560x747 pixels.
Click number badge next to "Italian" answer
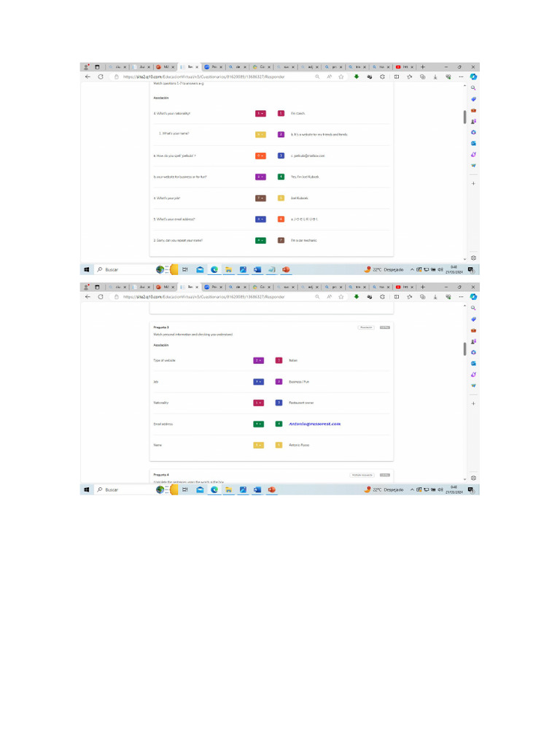(279, 360)
